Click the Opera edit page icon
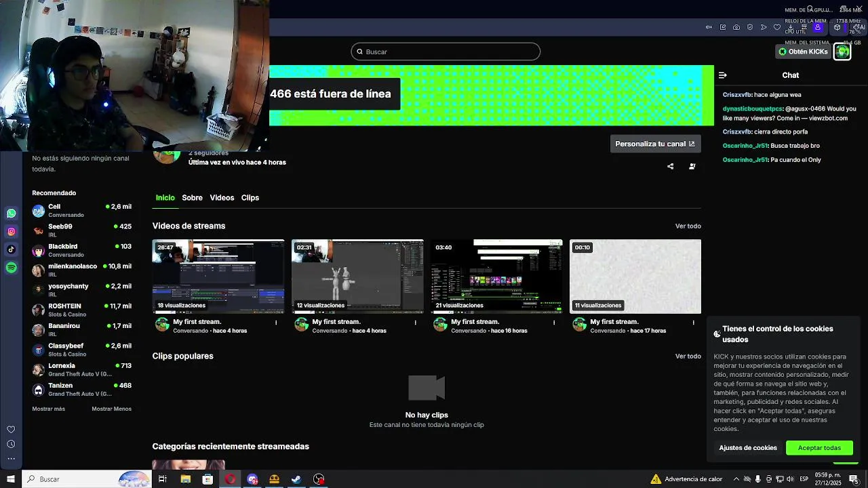The width and height of the screenshot is (868, 488). [x=723, y=27]
